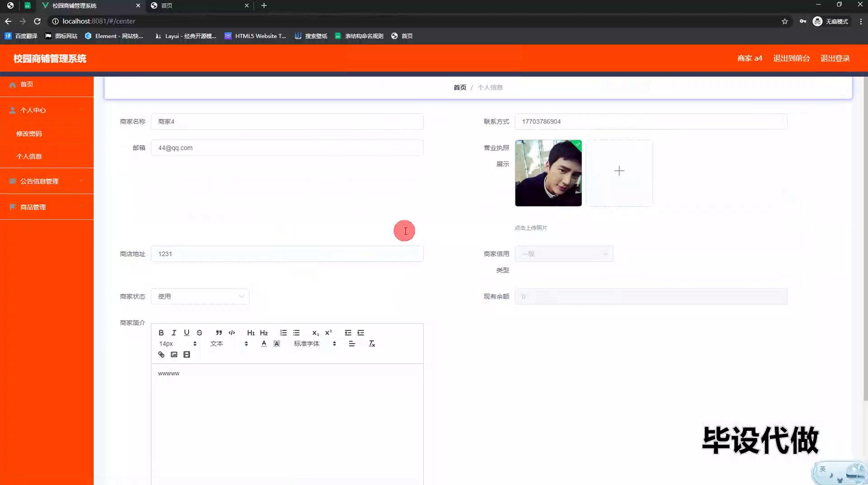Open the 商家状态 dropdown showing 使用
This screenshot has height=485, width=868.
click(200, 296)
